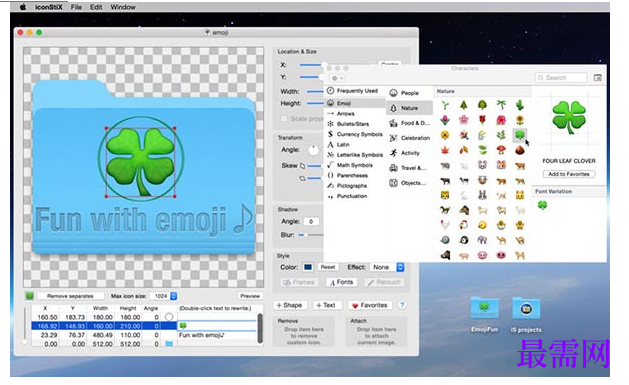Click the Remove separates button

pyautogui.click(x=70, y=296)
